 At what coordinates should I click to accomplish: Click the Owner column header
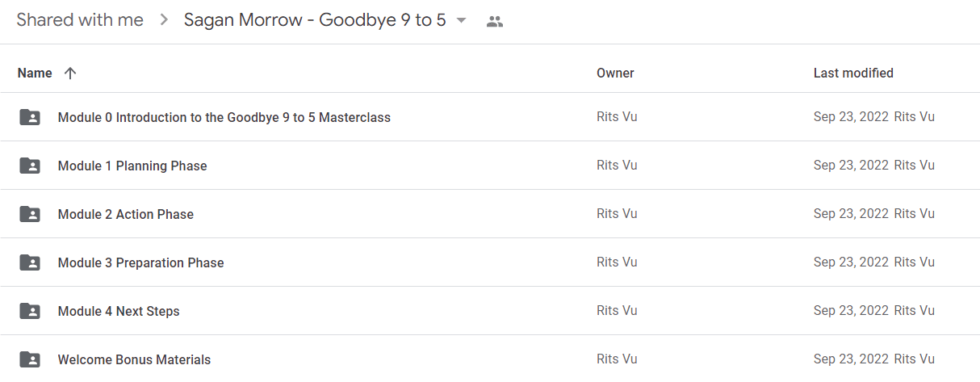coord(615,73)
